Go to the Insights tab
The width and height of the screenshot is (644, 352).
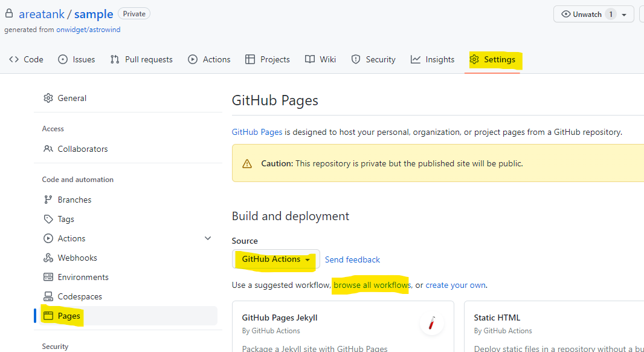pyautogui.click(x=433, y=59)
